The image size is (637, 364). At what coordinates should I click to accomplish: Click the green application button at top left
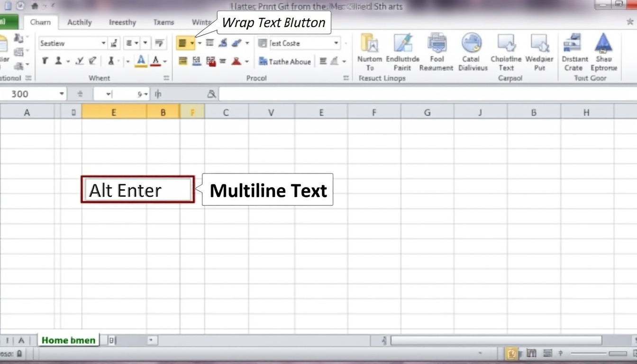(x=9, y=22)
